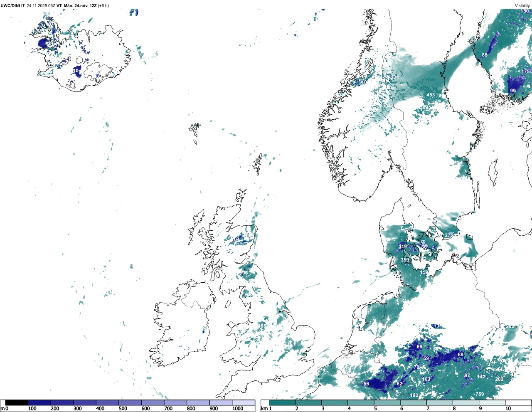The image size is (532, 412).
Task: Click the '453' visibility value over Sweden
Action: point(431,95)
